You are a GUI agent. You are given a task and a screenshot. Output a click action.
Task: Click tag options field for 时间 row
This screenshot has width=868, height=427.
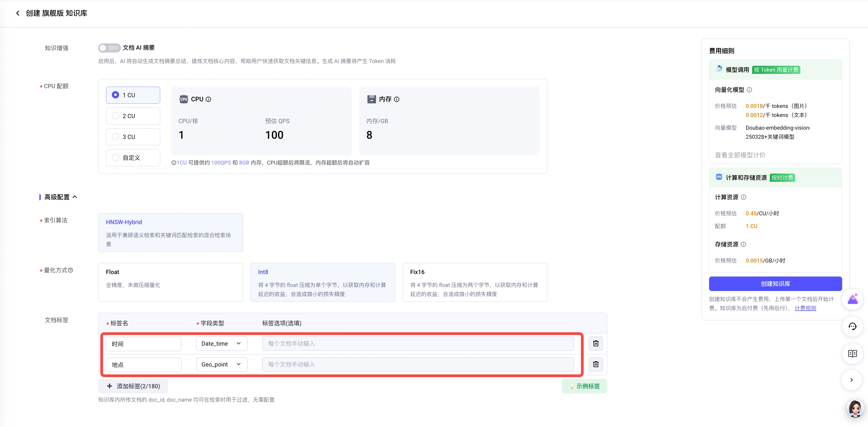pos(418,344)
